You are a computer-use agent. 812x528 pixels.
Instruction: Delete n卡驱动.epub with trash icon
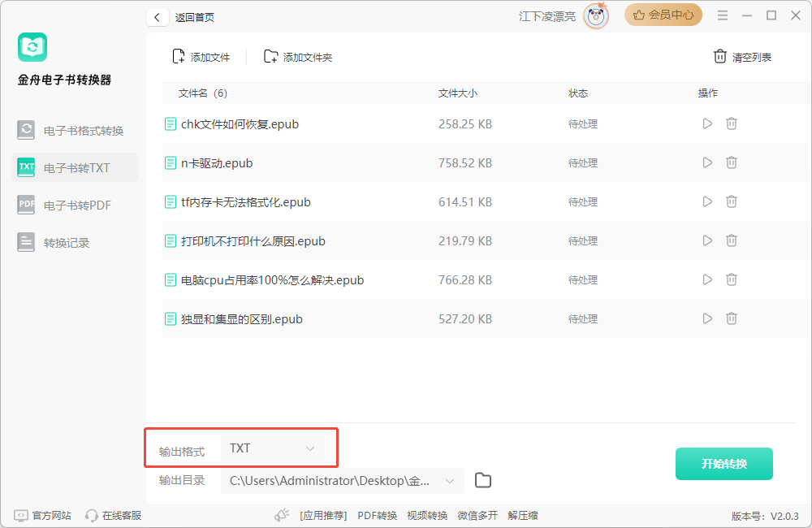[732, 162]
